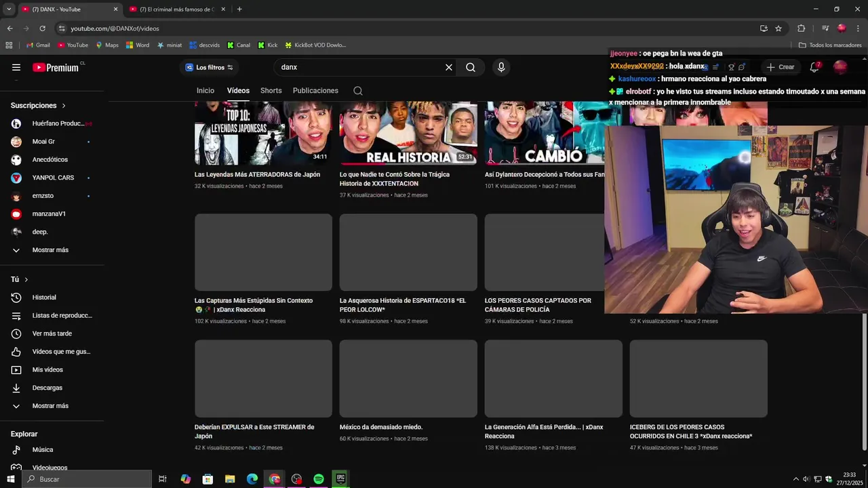Viewport: 868px width, 488px height.
Task: View site information icon in address bar
Action: [62, 28]
